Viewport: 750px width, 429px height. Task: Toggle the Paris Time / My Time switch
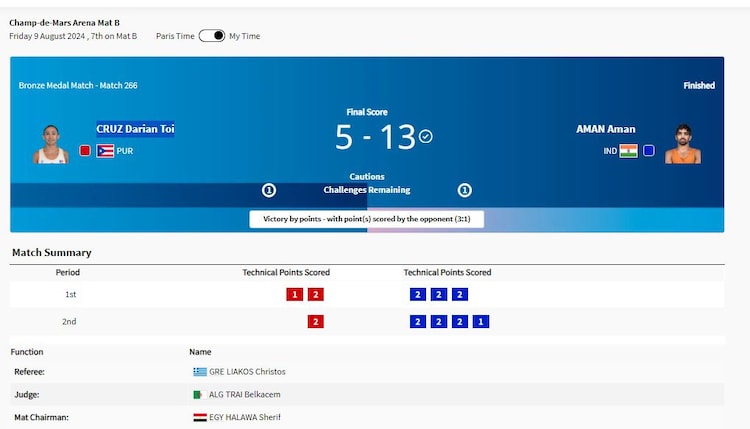pos(212,36)
